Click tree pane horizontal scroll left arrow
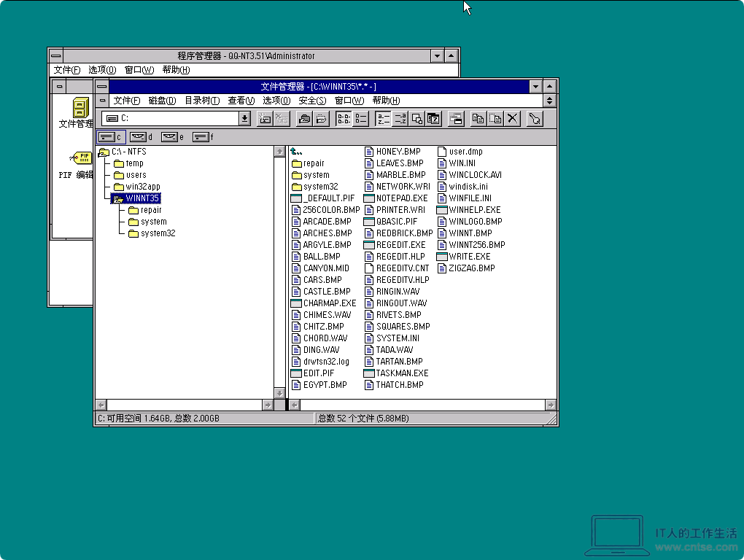This screenshot has height=560, width=744. 101,405
